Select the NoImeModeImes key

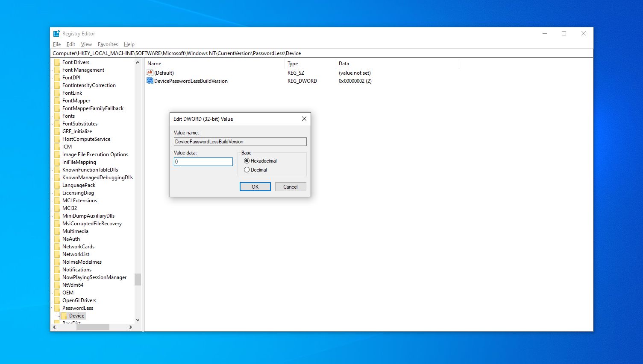tap(82, 262)
